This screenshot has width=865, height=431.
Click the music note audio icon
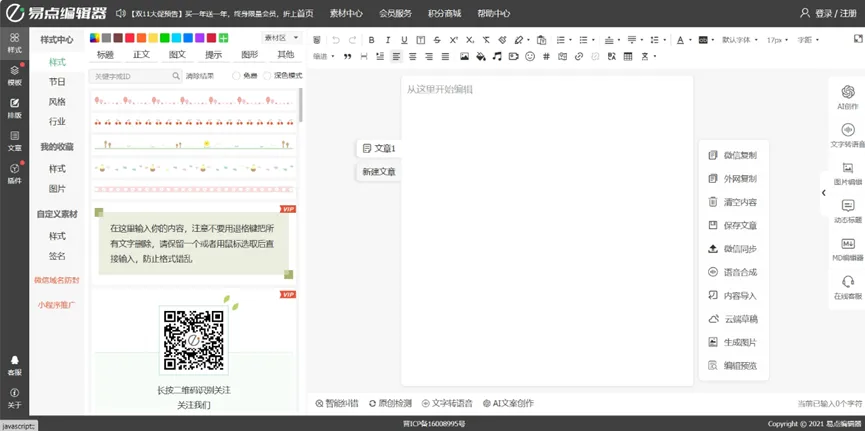click(x=497, y=57)
